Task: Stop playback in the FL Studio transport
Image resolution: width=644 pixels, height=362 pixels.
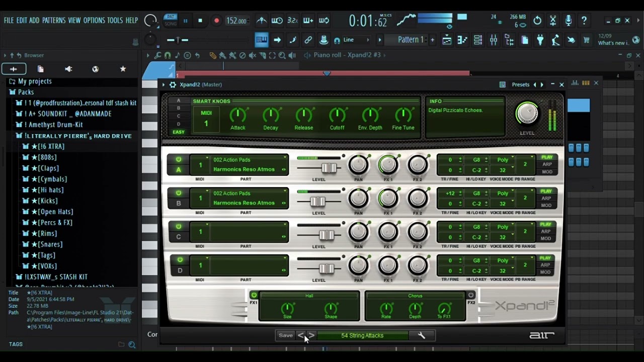Action: click(200, 21)
